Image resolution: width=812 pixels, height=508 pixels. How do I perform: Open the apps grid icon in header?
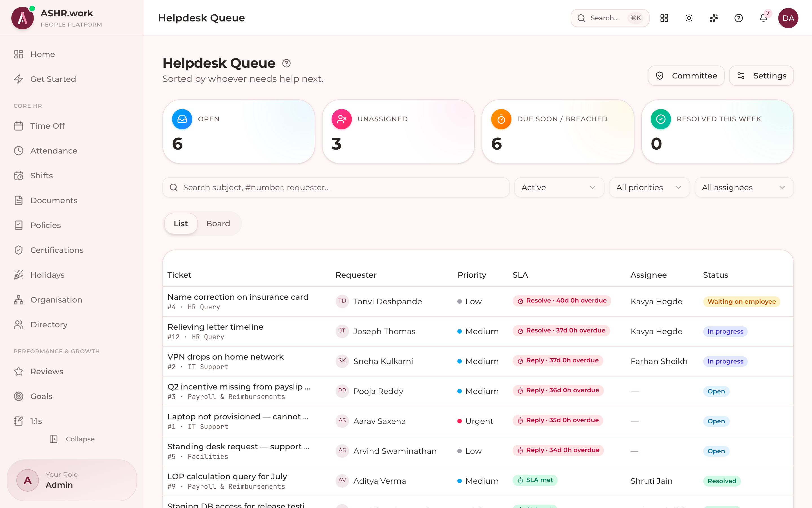click(x=664, y=18)
